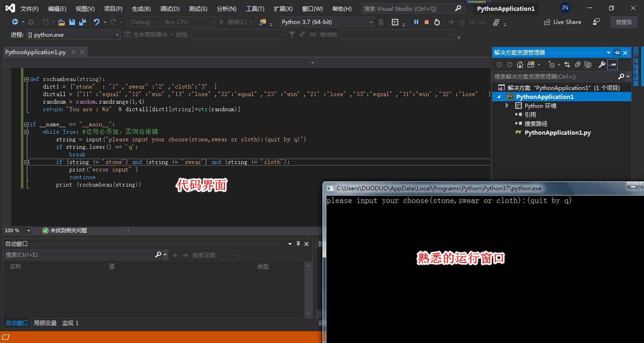Open the 调试(D) menu
Screen dimensions: 644x343
[x=170, y=9]
